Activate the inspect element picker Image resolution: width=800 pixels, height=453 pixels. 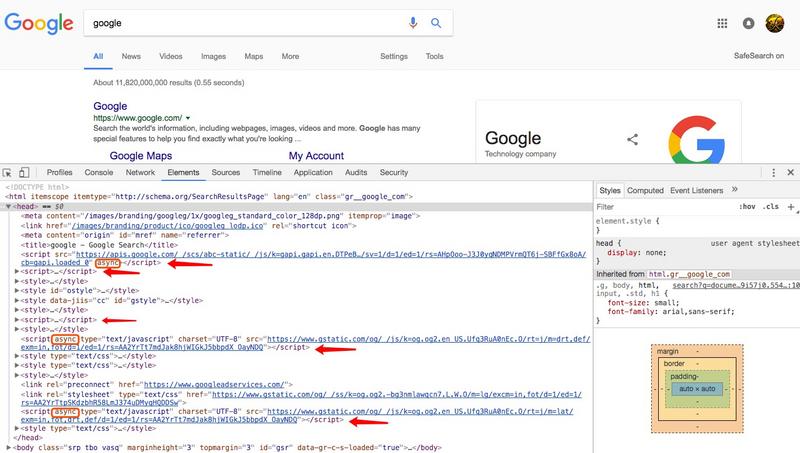coord(7,173)
